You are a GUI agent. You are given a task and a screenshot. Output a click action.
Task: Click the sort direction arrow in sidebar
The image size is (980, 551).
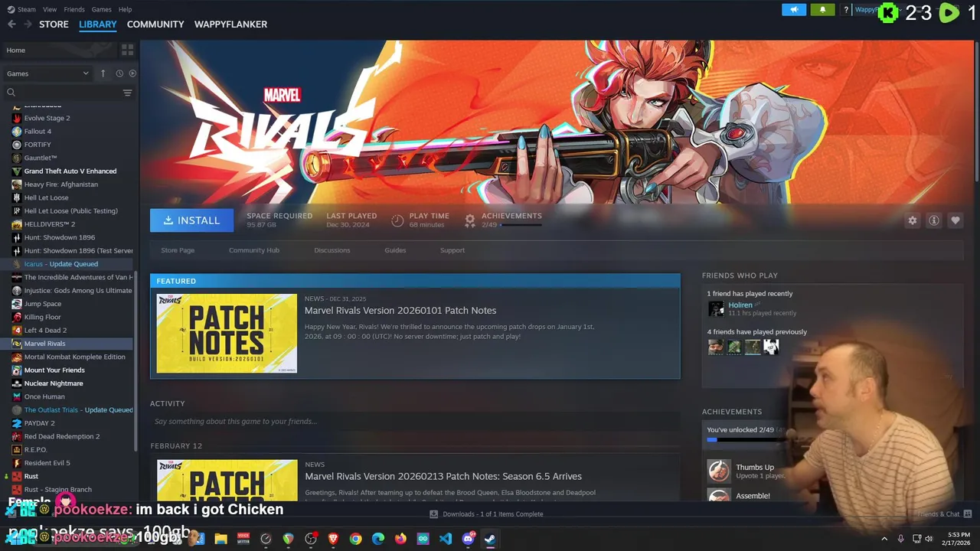tap(103, 73)
